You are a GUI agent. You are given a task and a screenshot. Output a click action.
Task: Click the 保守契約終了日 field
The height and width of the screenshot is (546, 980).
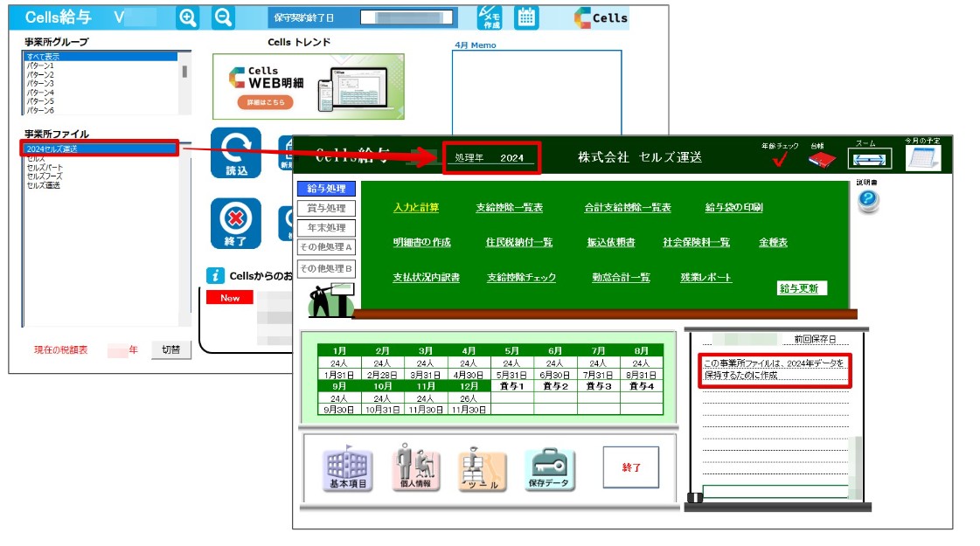[407, 17]
